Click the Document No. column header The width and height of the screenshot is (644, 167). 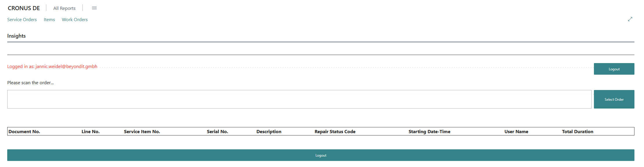[24, 131]
